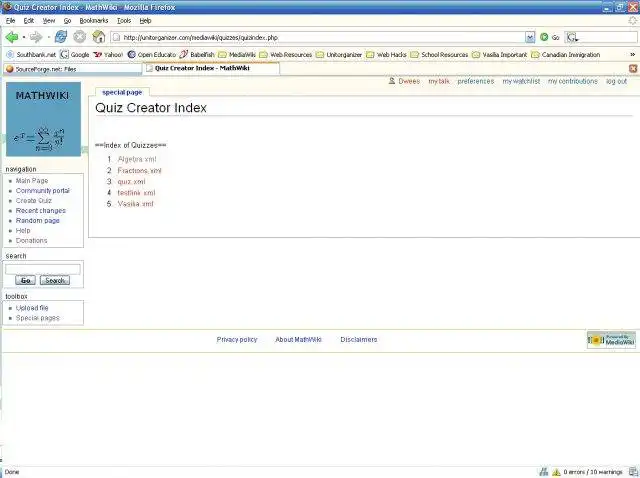
Task: Open preferences link
Action: click(476, 81)
